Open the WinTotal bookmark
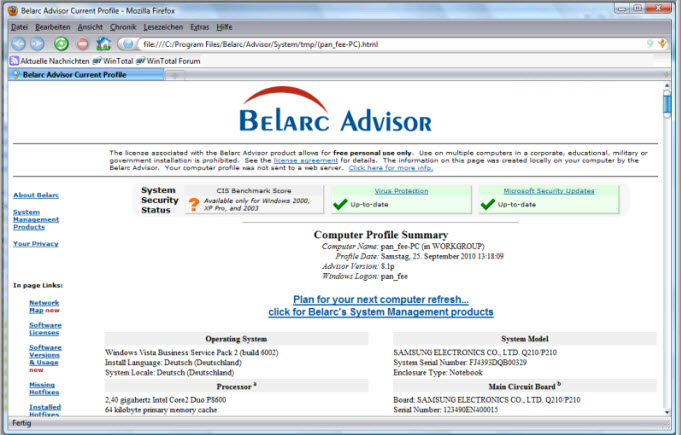 click(x=113, y=61)
